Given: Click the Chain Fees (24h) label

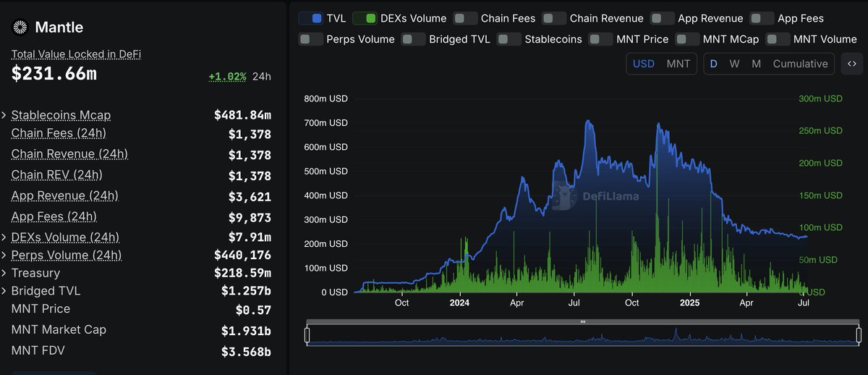Looking at the screenshot, I should [59, 133].
